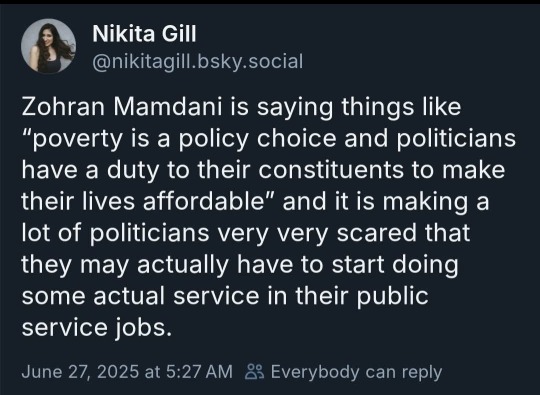This screenshot has height=395, width=540.
Task: Click the words they may actually
Action: point(125,264)
